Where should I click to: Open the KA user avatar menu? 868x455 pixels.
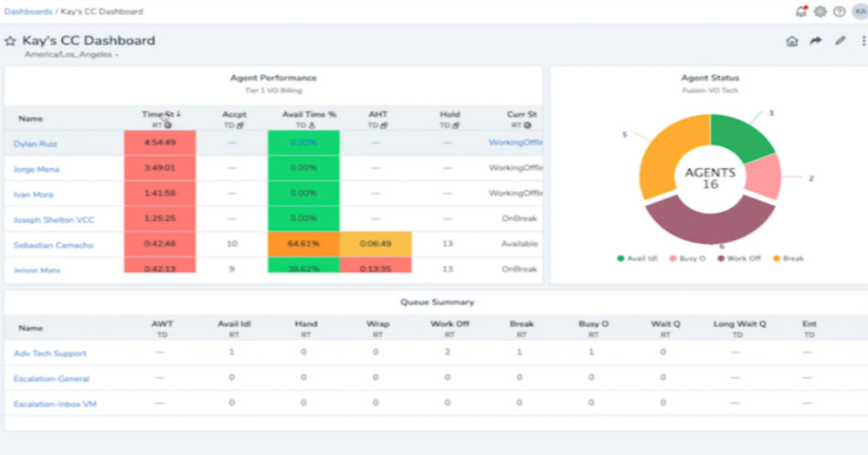point(859,12)
